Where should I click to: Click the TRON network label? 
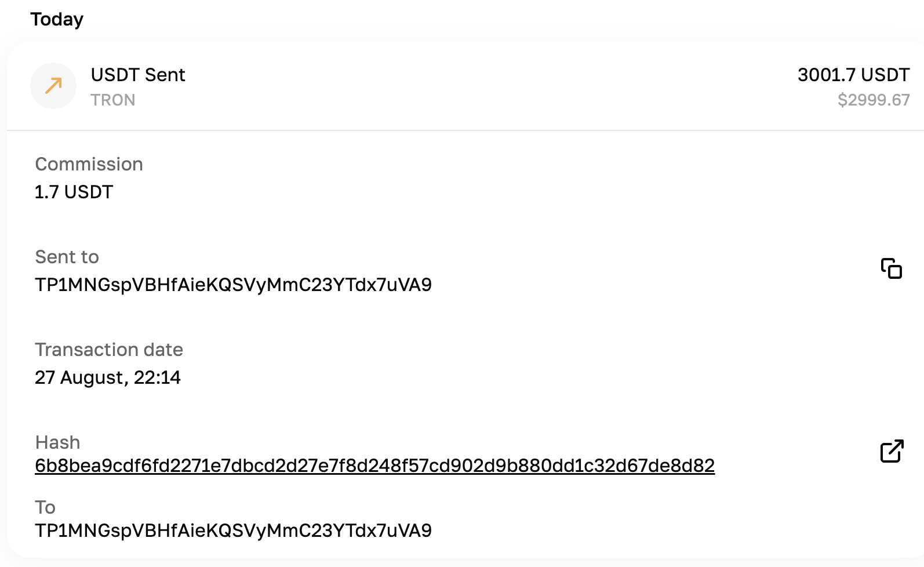pyautogui.click(x=112, y=100)
